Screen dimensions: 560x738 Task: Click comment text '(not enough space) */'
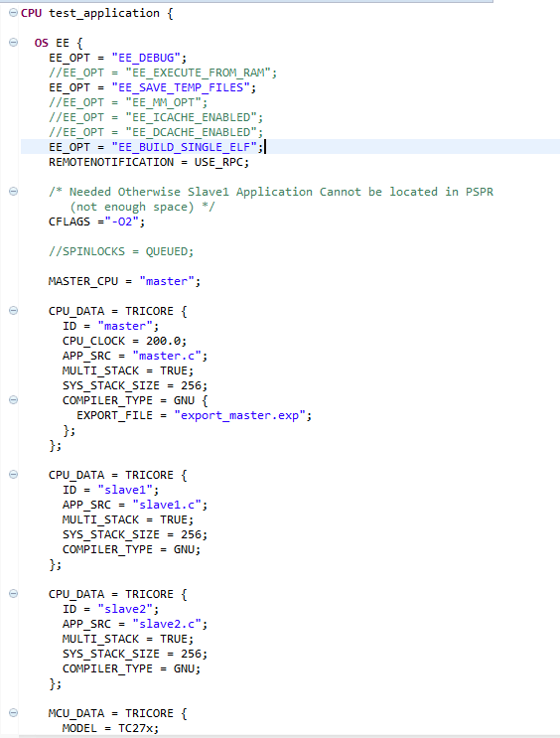[142, 207]
